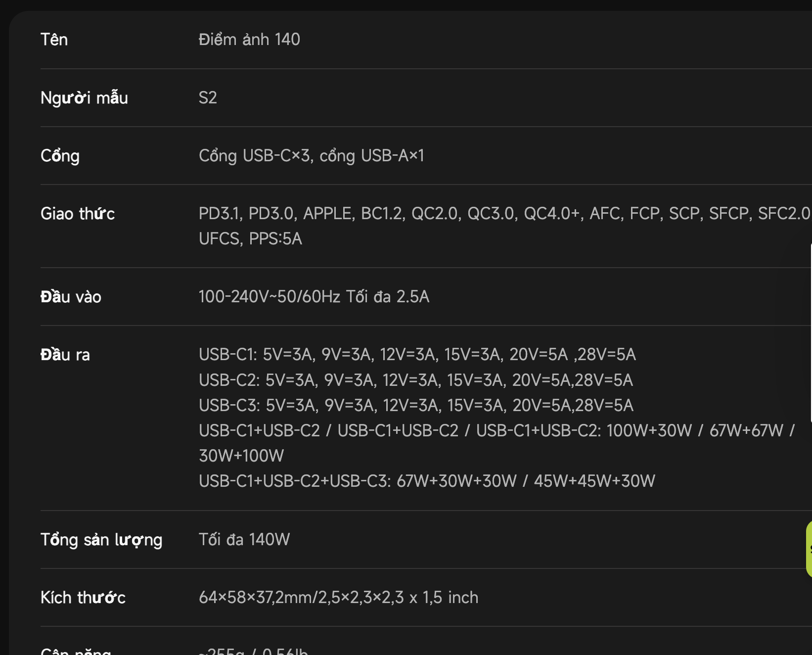This screenshot has height=655, width=812.
Task: Click the white vertical scrollbar at right edge
Action: tap(811, 331)
